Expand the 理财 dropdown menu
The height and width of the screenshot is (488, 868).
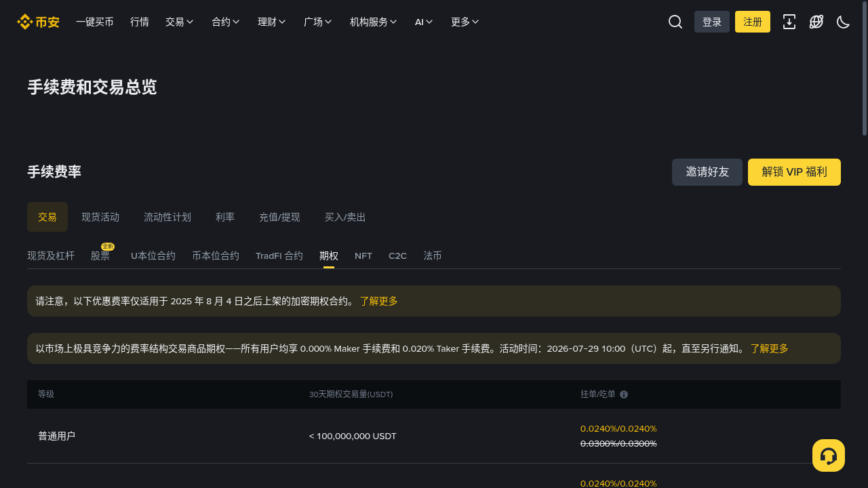pyautogui.click(x=272, y=22)
